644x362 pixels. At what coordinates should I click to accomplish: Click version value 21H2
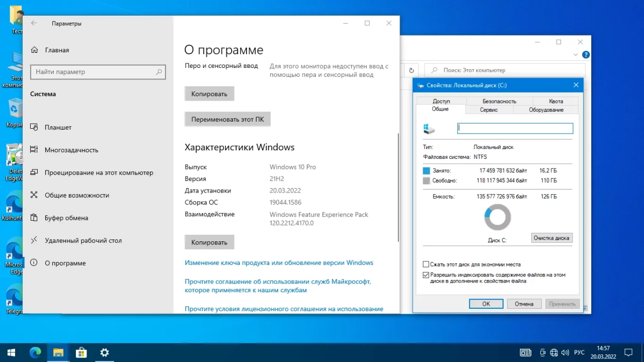click(x=277, y=178)
